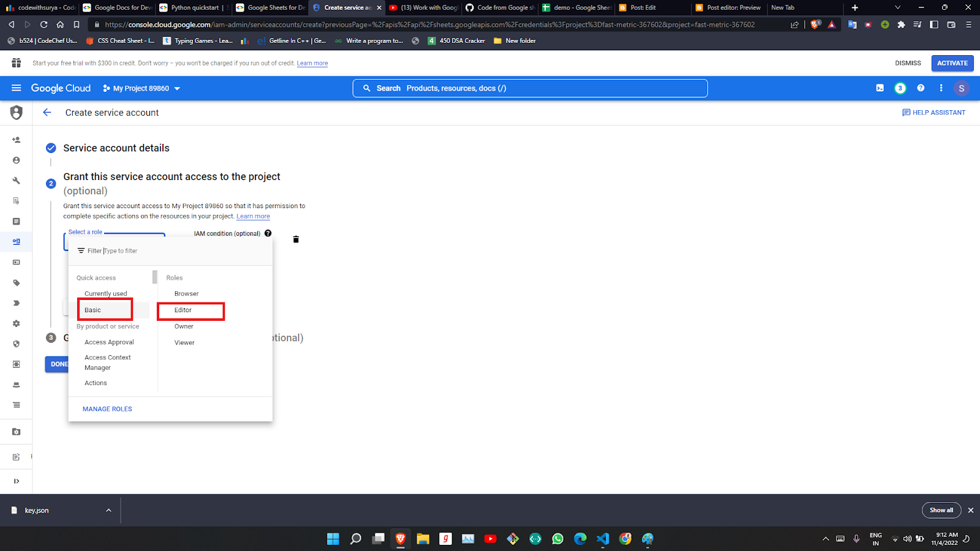Delete the role row with trash icon

(x=296, y=239)
